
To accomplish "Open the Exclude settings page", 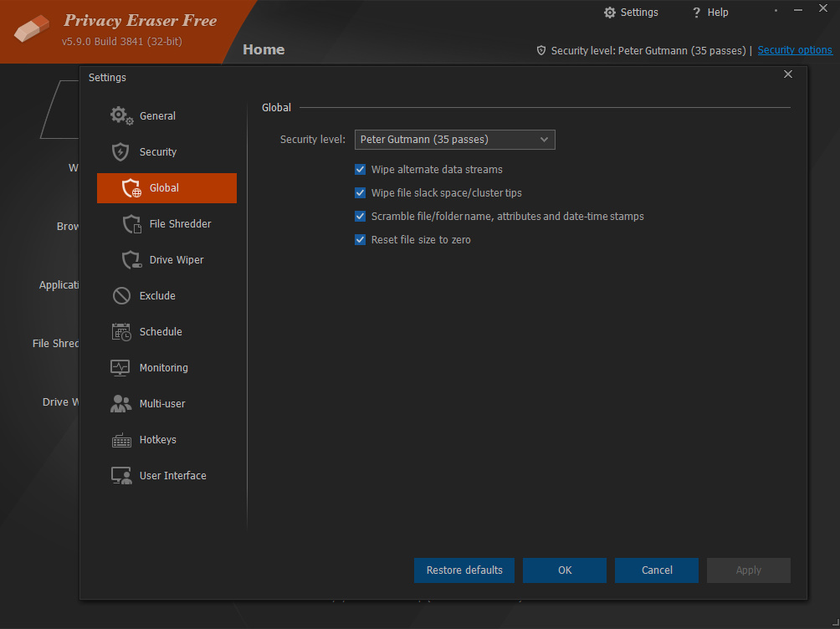I will click(157, 296).
